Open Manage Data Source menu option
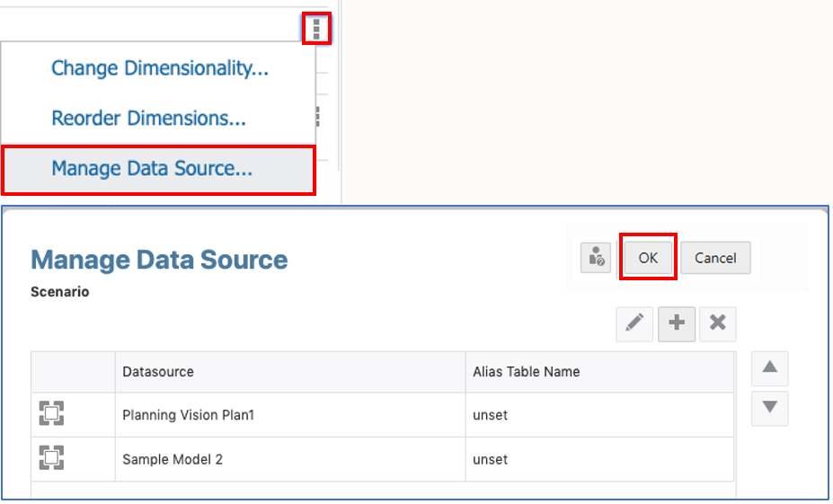The width and height of the screenshot is (833, 504). (x=152, y=168)
